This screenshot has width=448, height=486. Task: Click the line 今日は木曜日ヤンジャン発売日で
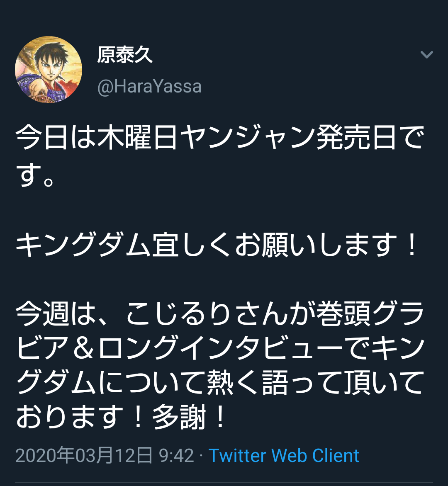coord(219,137)
